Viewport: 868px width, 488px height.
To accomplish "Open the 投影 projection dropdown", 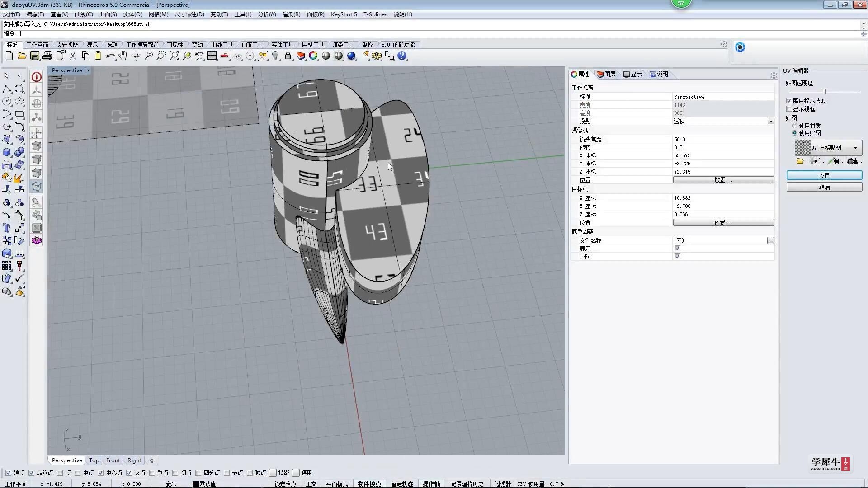I will (770, 121).
